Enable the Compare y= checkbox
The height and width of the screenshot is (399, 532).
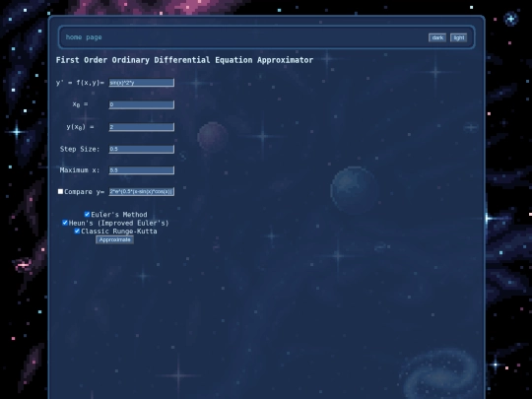(x=60, y=191)
